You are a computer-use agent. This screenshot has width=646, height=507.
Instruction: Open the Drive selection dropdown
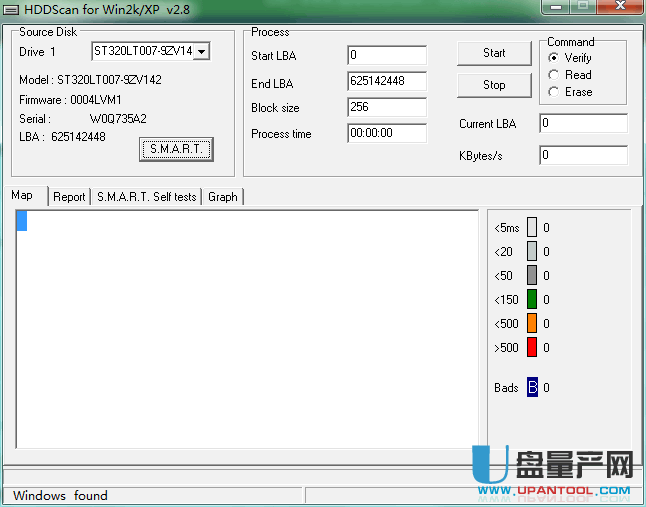tap(202, 51)
